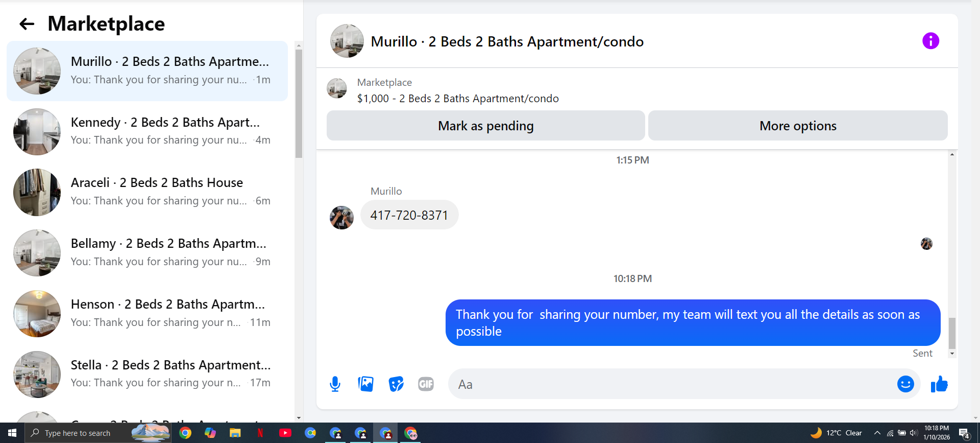Open More options for the listing
The width and height of the screenshot is (980, 443).
798,126
